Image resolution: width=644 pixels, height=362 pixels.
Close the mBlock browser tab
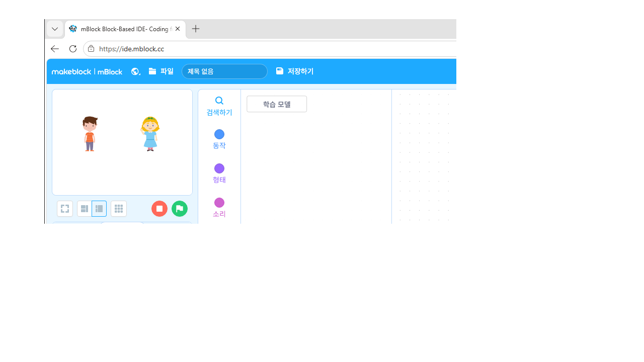coord(178,29)
